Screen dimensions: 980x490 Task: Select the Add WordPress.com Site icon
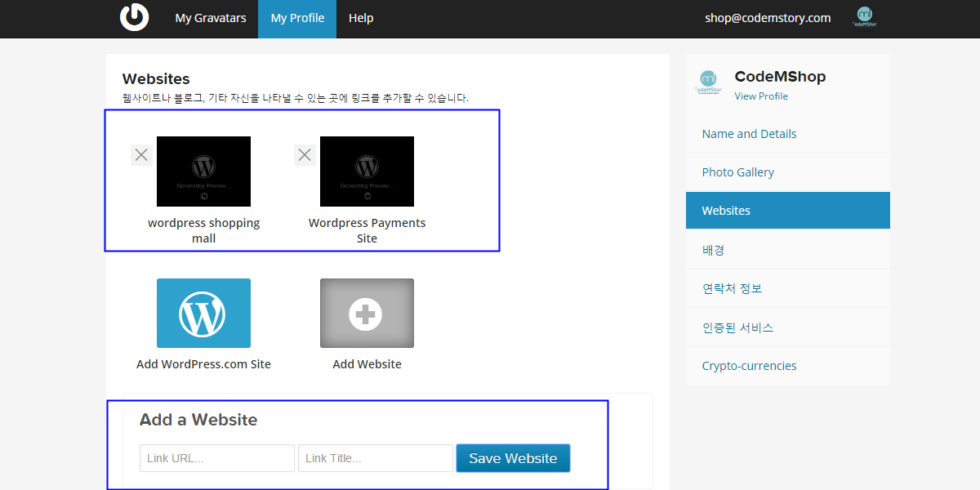(x=203, y=313)
